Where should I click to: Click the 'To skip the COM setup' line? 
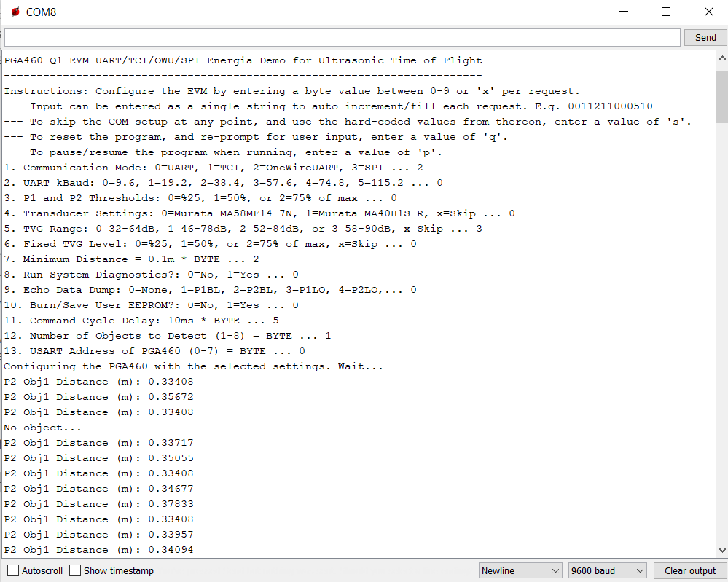click(348, 122)
